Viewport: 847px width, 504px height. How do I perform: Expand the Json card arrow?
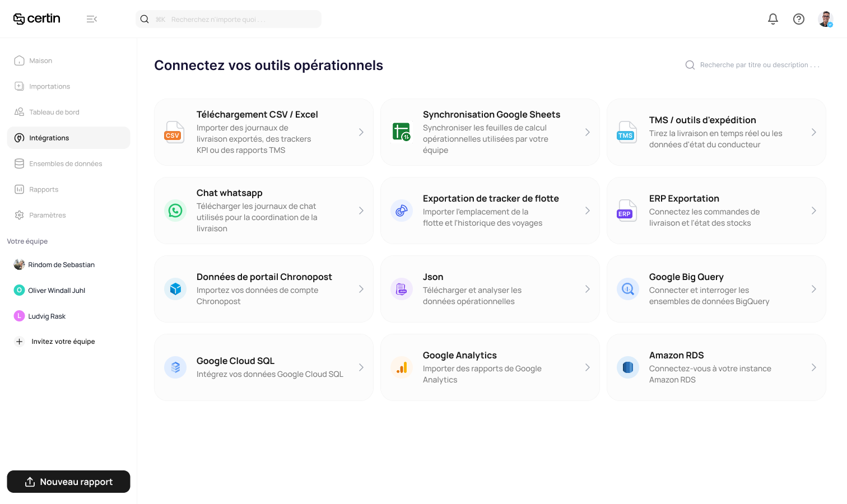[587, 289]
